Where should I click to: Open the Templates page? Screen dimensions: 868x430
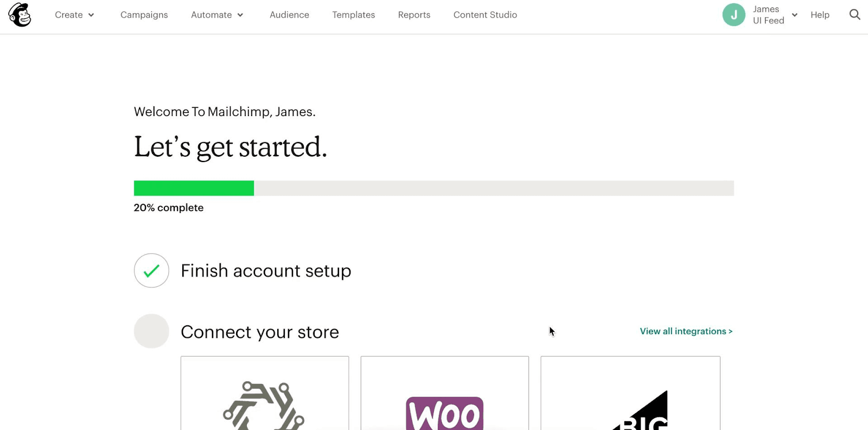click(354, 15)
